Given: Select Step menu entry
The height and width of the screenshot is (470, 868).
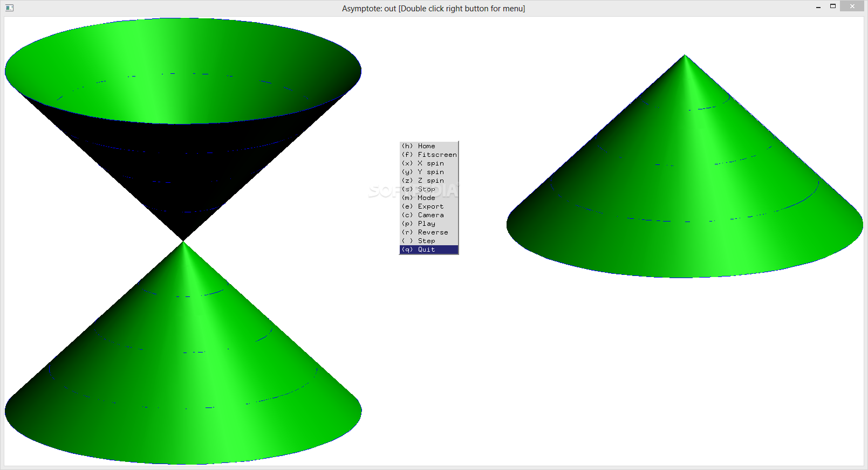Looking at the screenshot, I should [429, 241].
